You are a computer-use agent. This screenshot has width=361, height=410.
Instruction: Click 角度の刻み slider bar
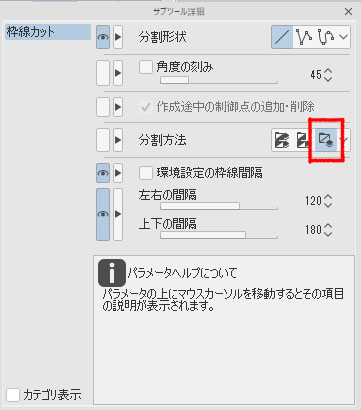pos(219,80)
